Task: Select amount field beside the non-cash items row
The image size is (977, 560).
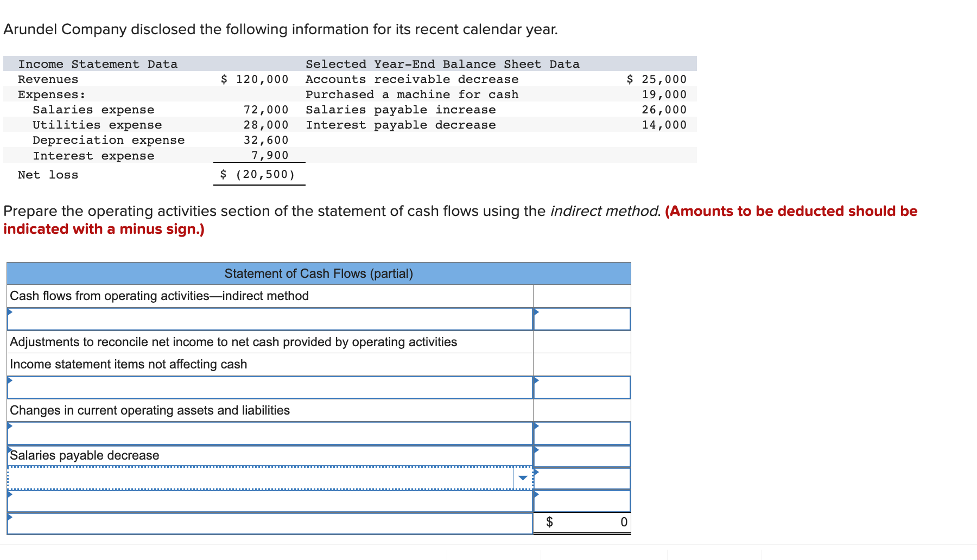Action: click(x=582, y=387)
